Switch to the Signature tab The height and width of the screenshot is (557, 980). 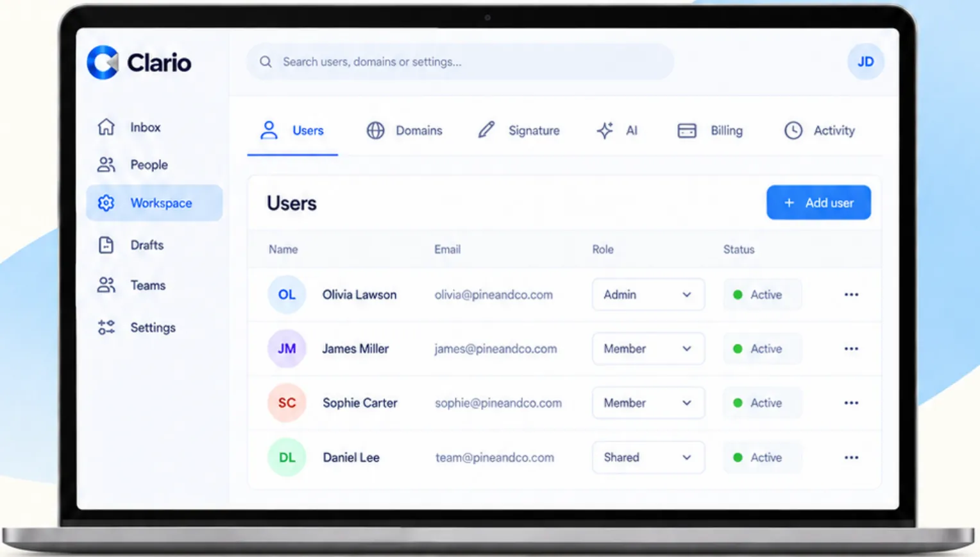point(519,130)
